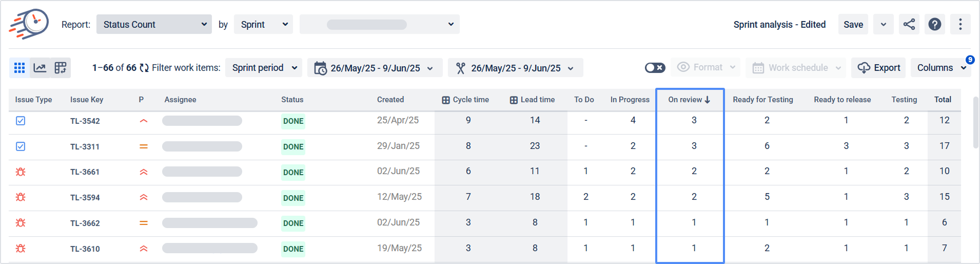This screenshot has width=980, height=264.
Task: Switch to pivot table view
Action: click(61, 68)
